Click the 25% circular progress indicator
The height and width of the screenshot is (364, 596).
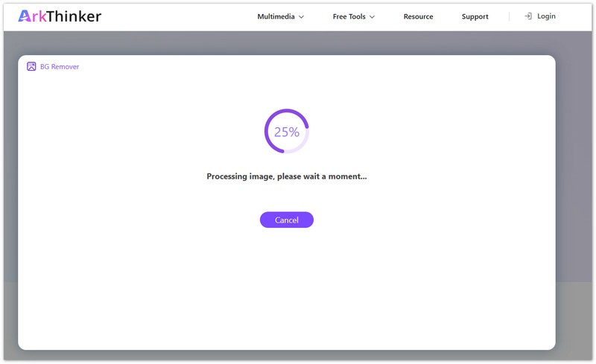(x=287, y=132)
